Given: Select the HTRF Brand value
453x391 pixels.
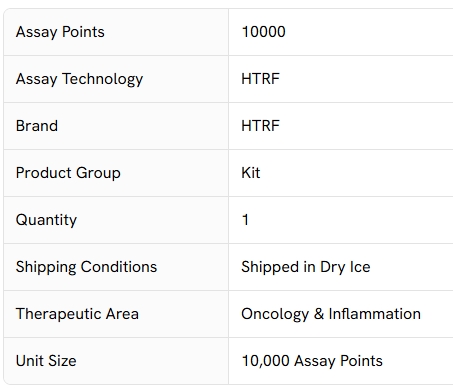Looking at the screenshot, I should (260, 126).
